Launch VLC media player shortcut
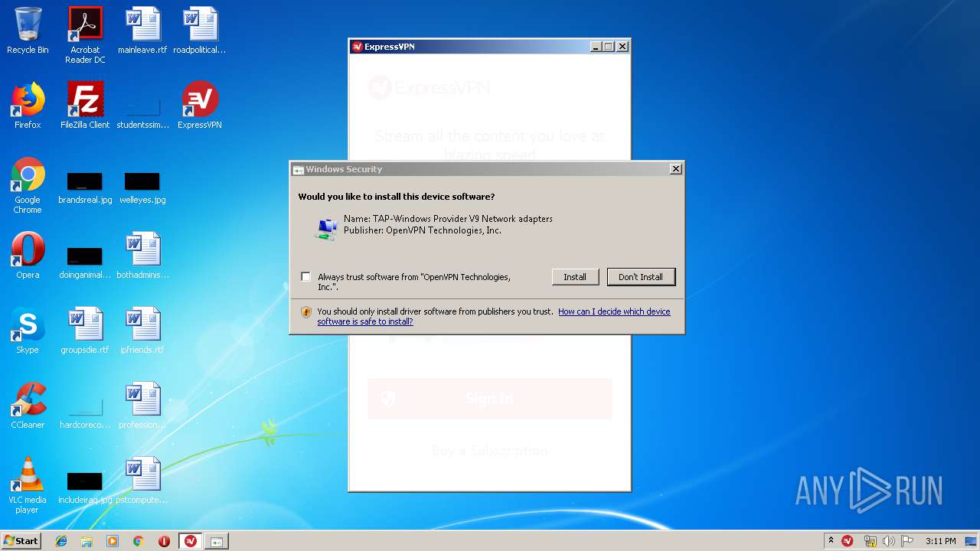The height and width of the screenshot is (551, 980). pos(28,485)
